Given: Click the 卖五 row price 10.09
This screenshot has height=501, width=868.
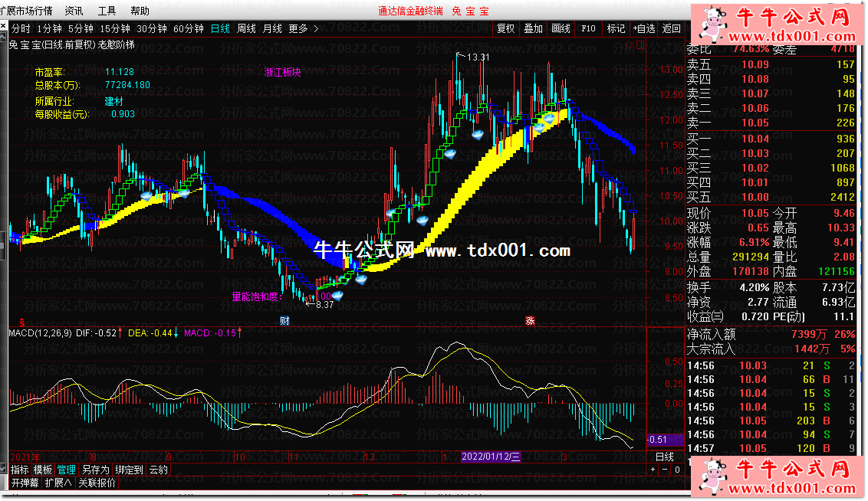Looking at the screenshot, I should click(755, 64).
